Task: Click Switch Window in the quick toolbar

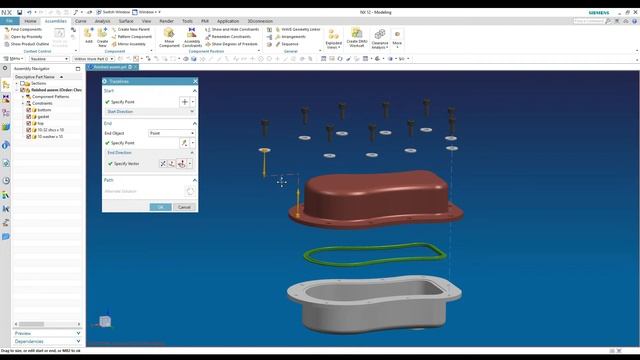Action: tap(113, 12)
